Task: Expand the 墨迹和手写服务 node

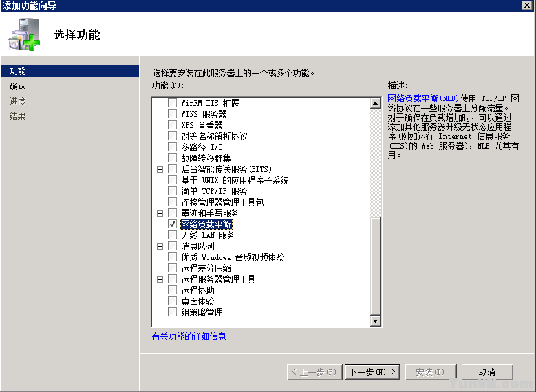Action: tap(160, 213)
